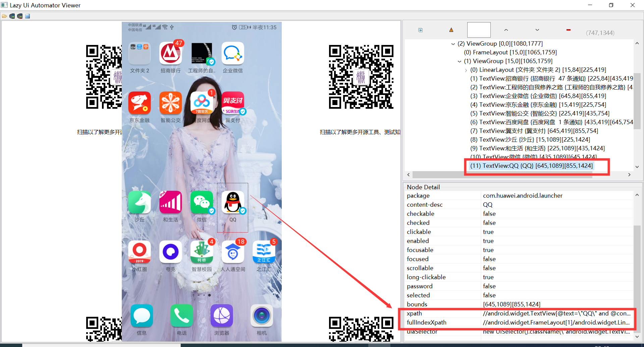Viewport: 644px width, 347px height.
Task: Select the TextView:智能公交 tree row
Action: coord(540,113)
